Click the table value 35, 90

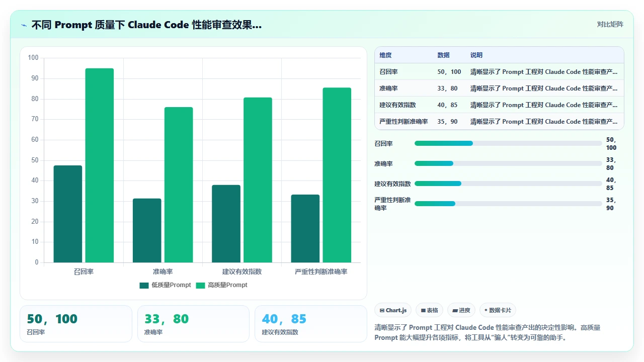tap(447, 122)
